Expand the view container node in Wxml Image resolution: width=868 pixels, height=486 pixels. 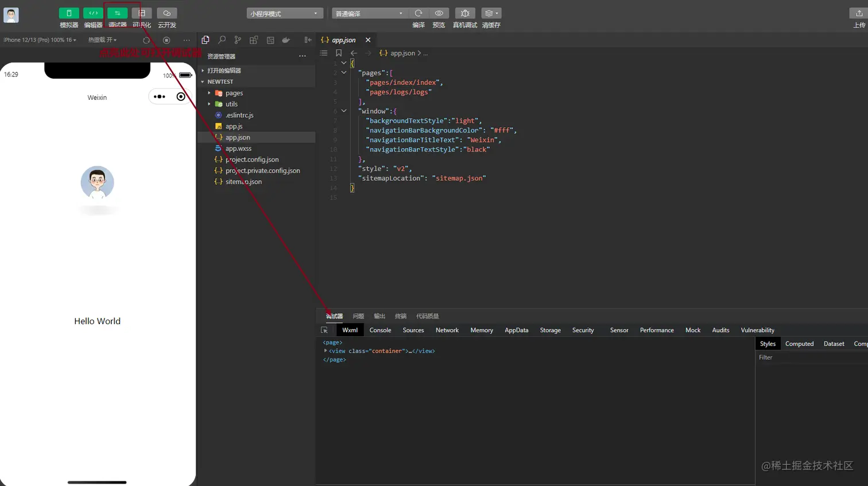coord(325,351)
